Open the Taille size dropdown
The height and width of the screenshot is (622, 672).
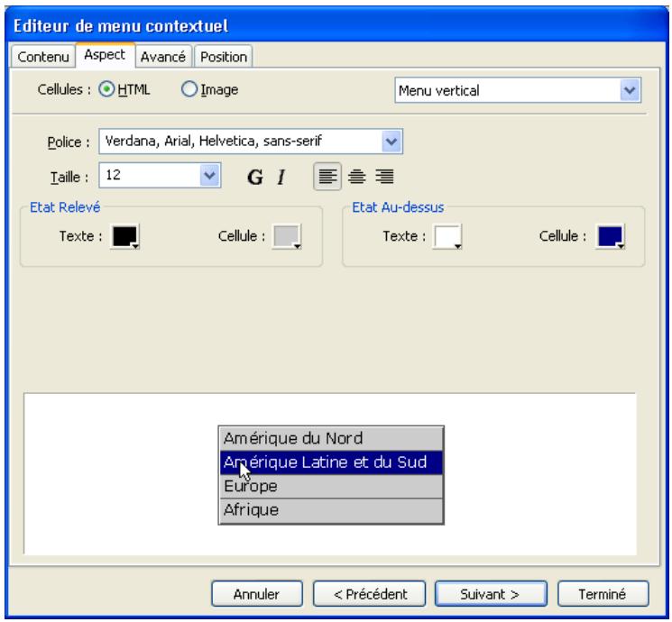point(209,175)
